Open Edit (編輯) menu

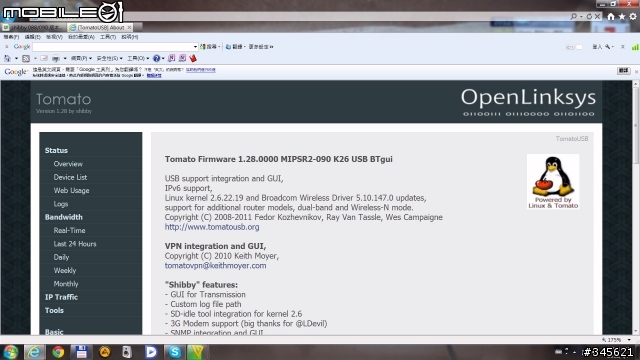point(32,37)
